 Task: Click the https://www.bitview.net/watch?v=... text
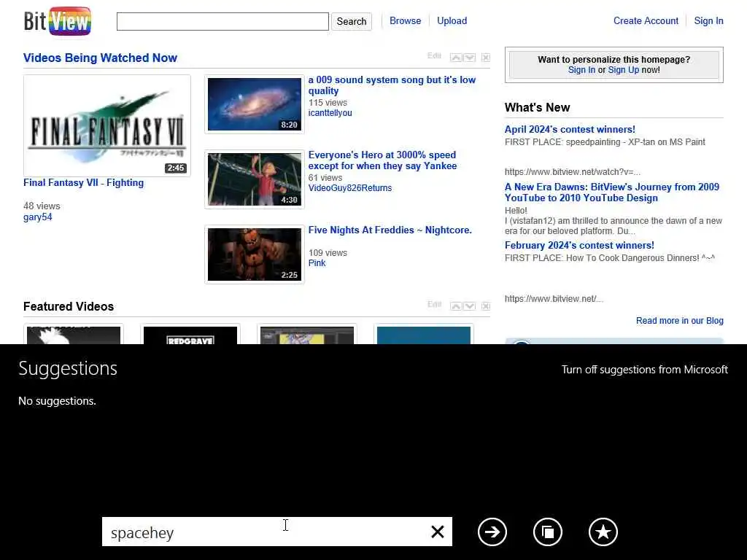[572, 172]
